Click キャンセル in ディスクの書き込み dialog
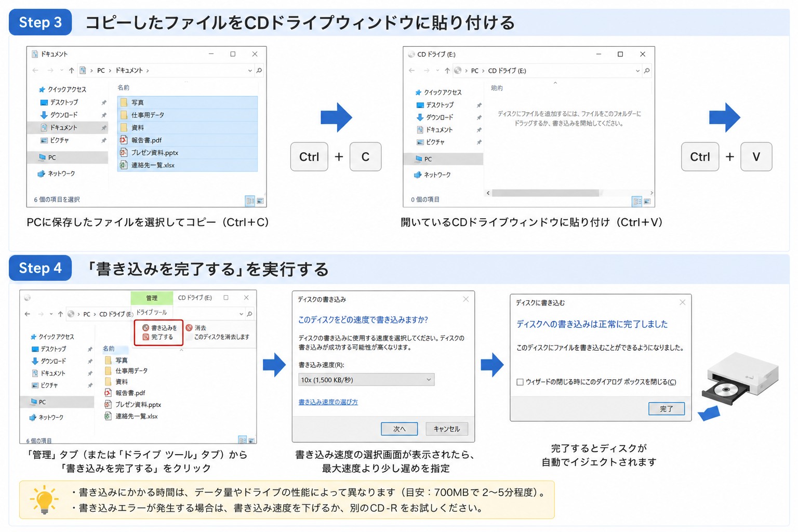 point(447,429)
